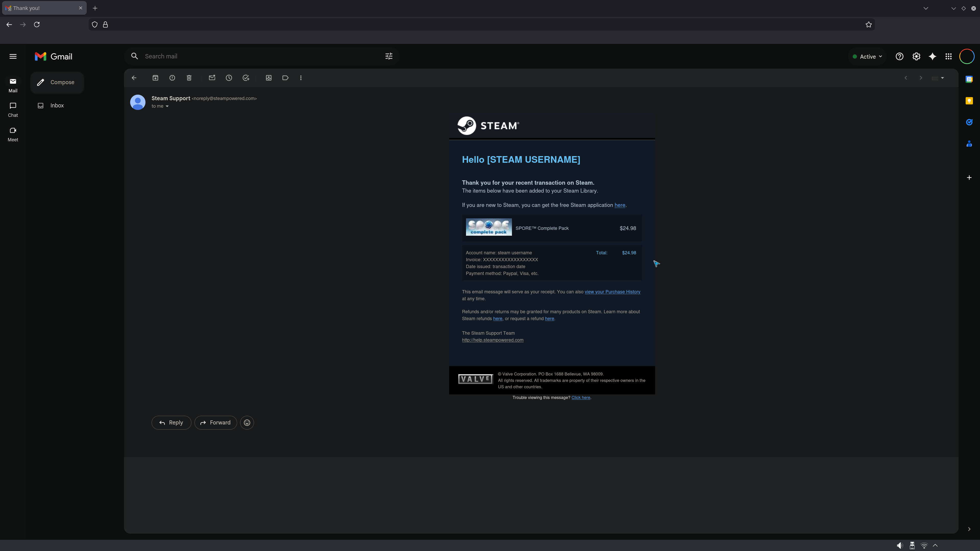
Task: Add an emoji reaction to the email
Action: pyautogui.click(x=247, y=423)
